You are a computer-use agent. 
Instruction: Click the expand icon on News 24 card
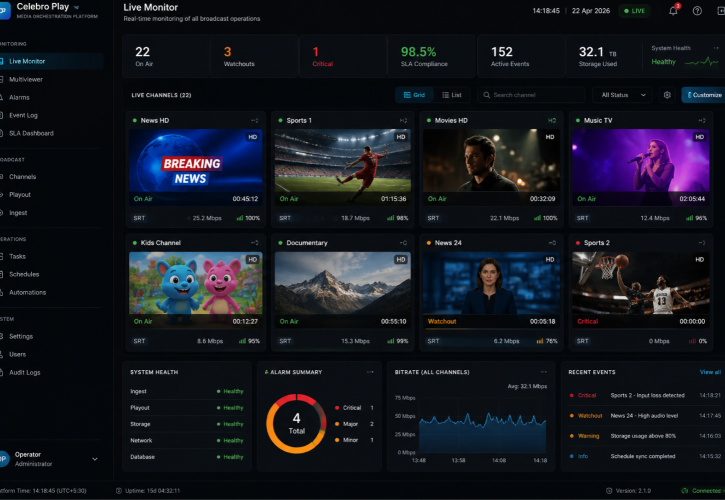552,243
